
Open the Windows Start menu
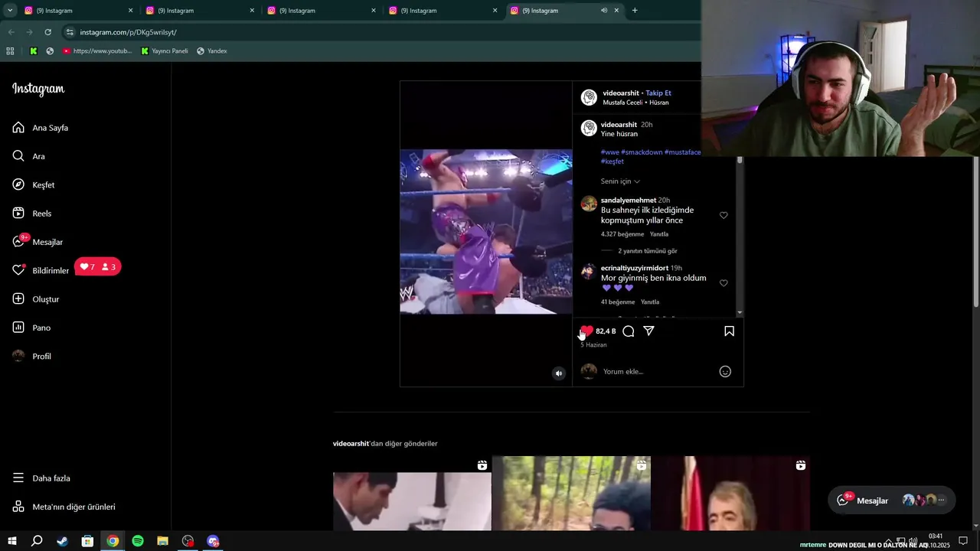[x=11, y=541]
